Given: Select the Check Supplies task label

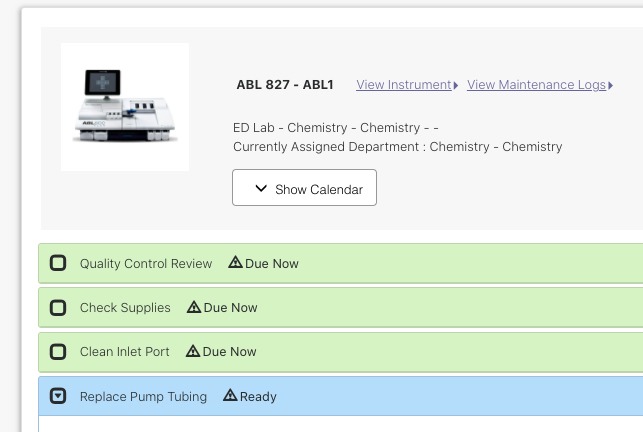Looking at the screenshot, I should pyautogui.click(x=125, y=307).
